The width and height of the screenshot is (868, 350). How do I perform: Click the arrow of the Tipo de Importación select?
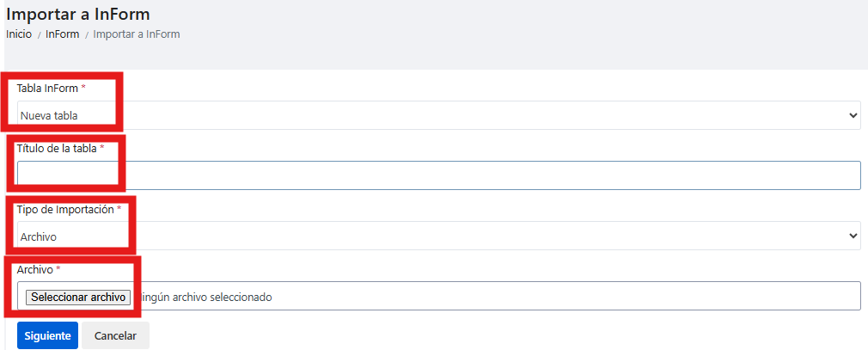click(853, 236)
